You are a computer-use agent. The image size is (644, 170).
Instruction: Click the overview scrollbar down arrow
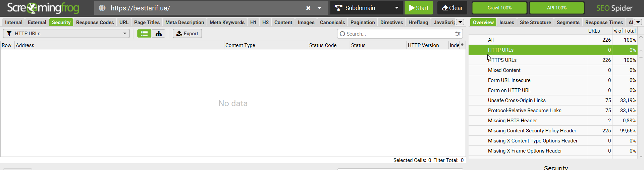click(x=641, y=157)
